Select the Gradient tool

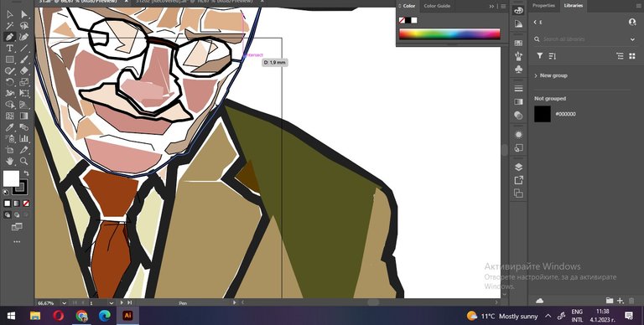pos(24,116)
